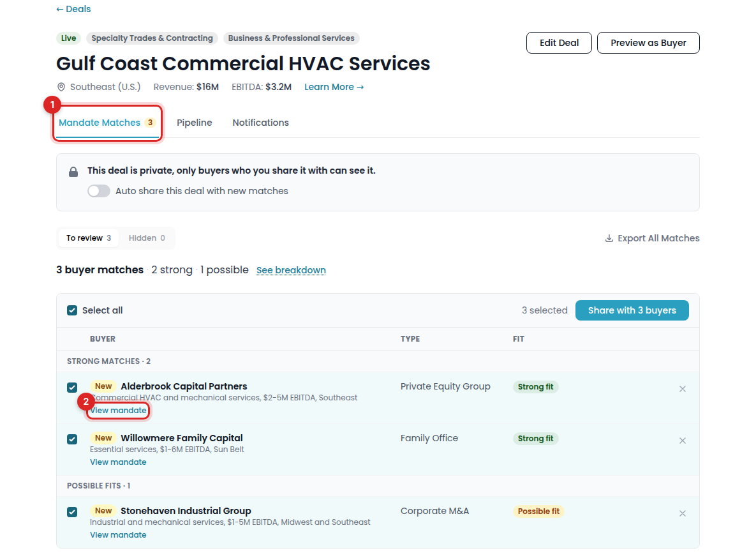Viewport: 756px width, 560px height.
Task: Open Willowmere Family Capital buyer name
Action: pyautogui.click(x=182, y=438)
